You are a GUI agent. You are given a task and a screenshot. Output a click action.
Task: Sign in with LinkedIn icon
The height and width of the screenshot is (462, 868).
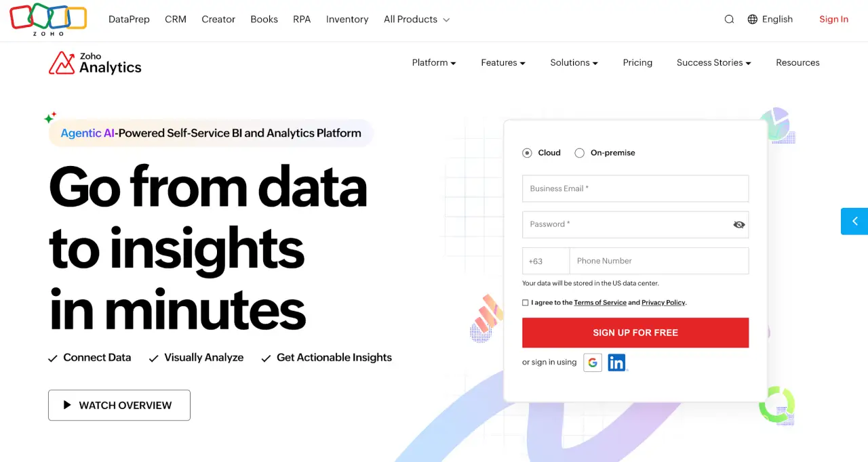[x=616, y=362]
